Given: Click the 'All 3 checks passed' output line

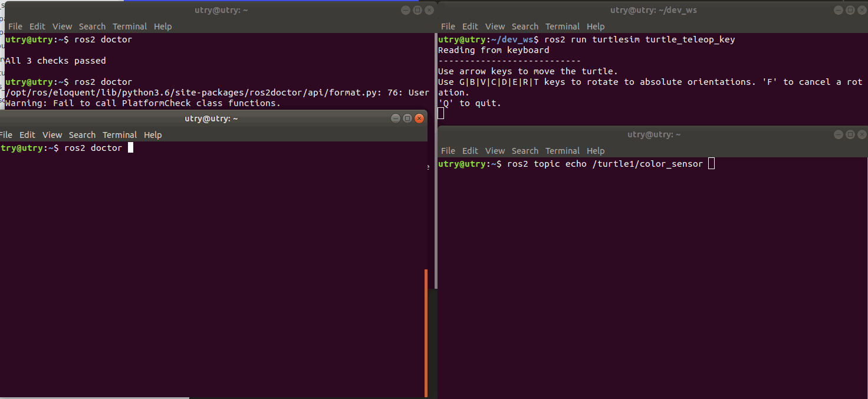Looking at the screenshot, I should tap(55, 61).
